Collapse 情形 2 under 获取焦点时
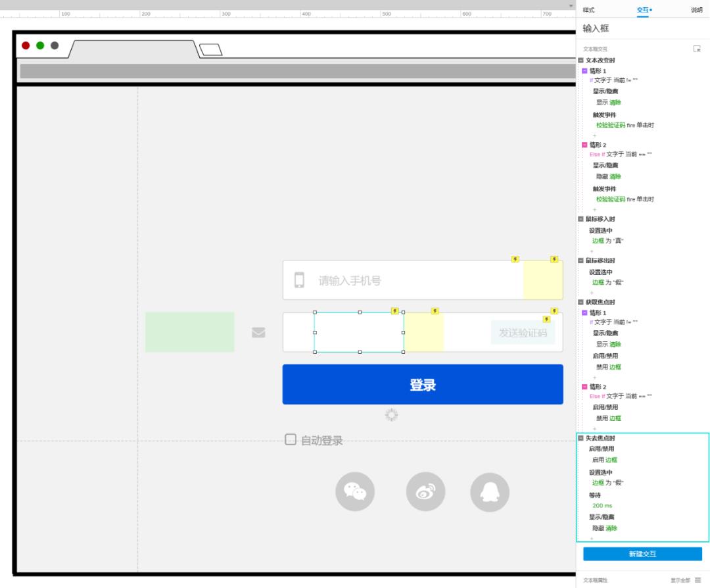 coord(584,387)
